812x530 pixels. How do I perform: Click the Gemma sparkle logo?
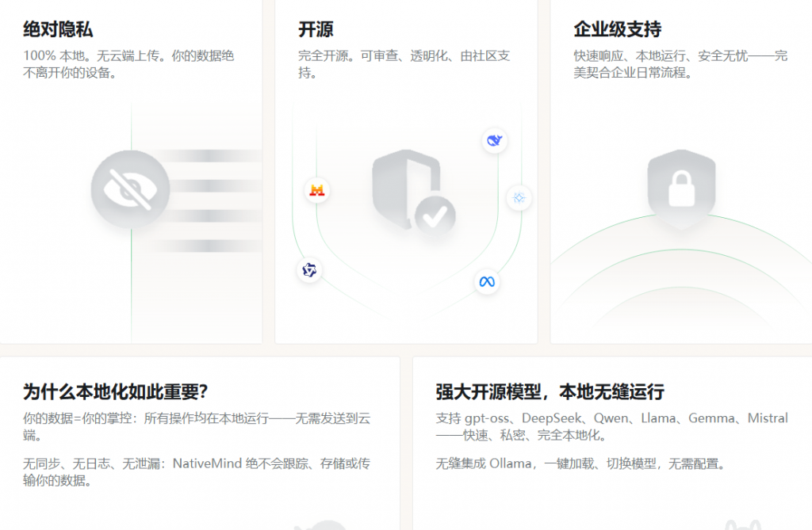[x=519, y=198]
